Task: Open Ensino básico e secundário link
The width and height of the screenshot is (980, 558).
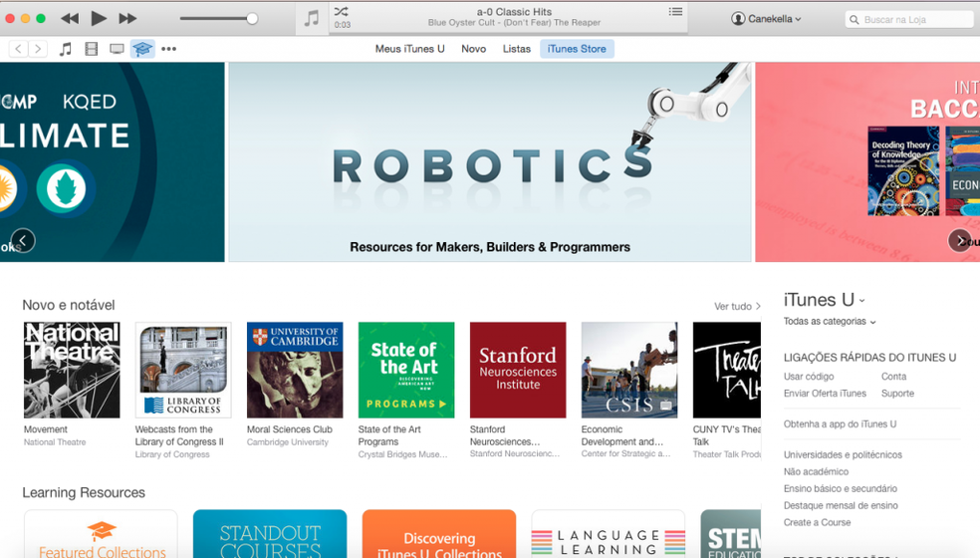Action: [x=841, y=488]
